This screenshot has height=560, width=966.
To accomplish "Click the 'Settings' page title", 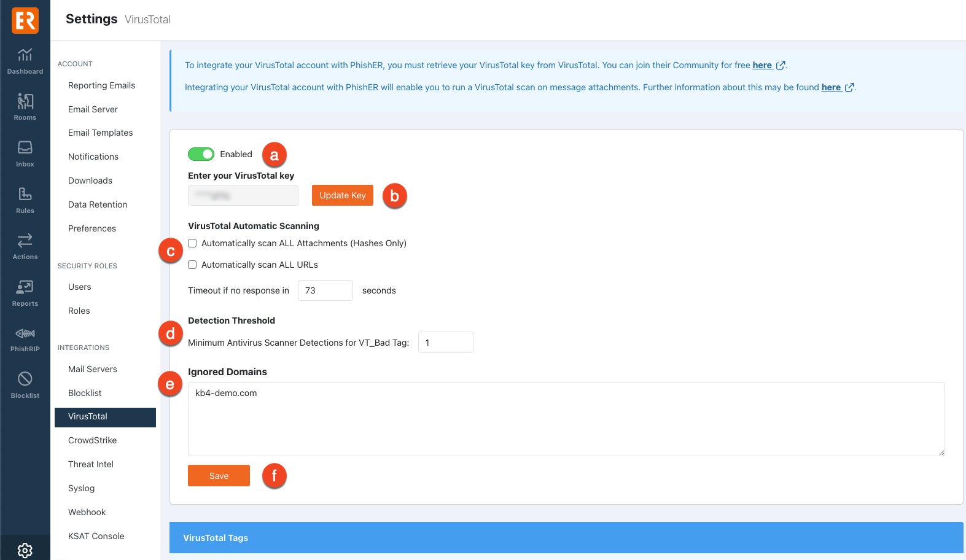I will pyautogui.click(x=92, y=19).
